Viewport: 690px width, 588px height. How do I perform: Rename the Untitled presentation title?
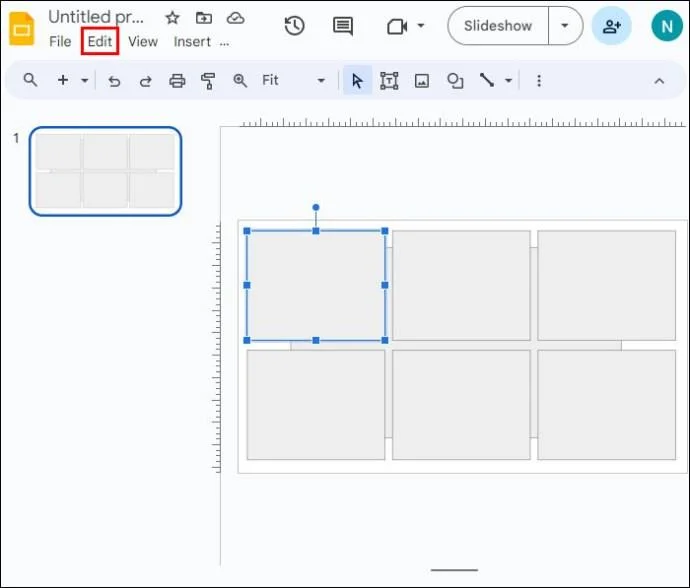95,17
